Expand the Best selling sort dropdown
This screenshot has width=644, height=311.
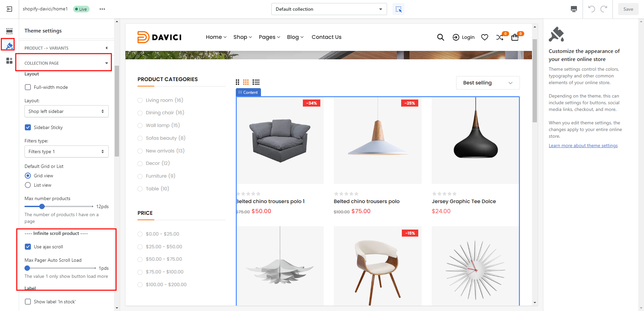coord(488,83)
